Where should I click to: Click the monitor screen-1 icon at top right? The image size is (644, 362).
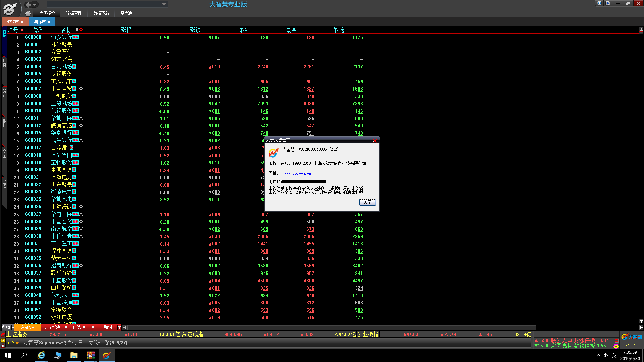point(599,3)
